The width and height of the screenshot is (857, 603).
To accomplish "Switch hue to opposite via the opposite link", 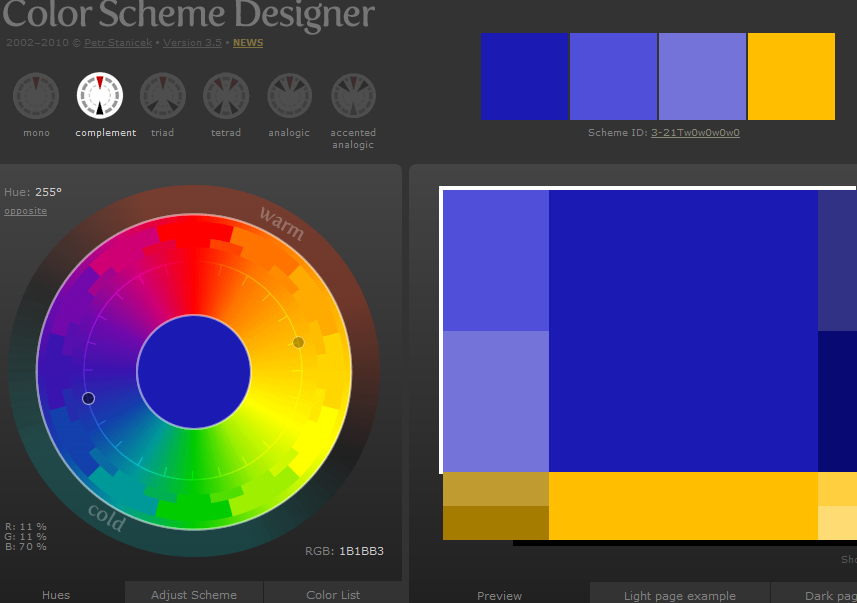I will click(x=25, y=210).
